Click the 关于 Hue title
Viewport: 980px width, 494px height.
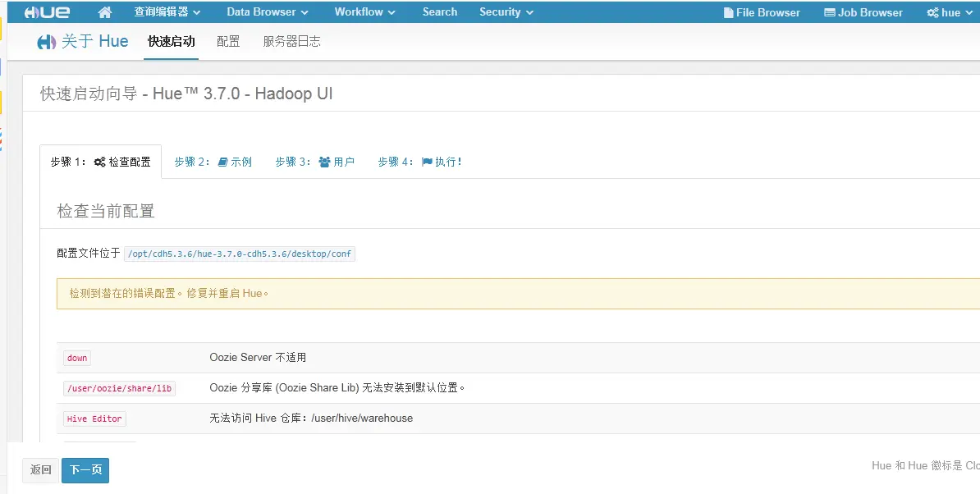pyautogui.click(x=94, y=41)
